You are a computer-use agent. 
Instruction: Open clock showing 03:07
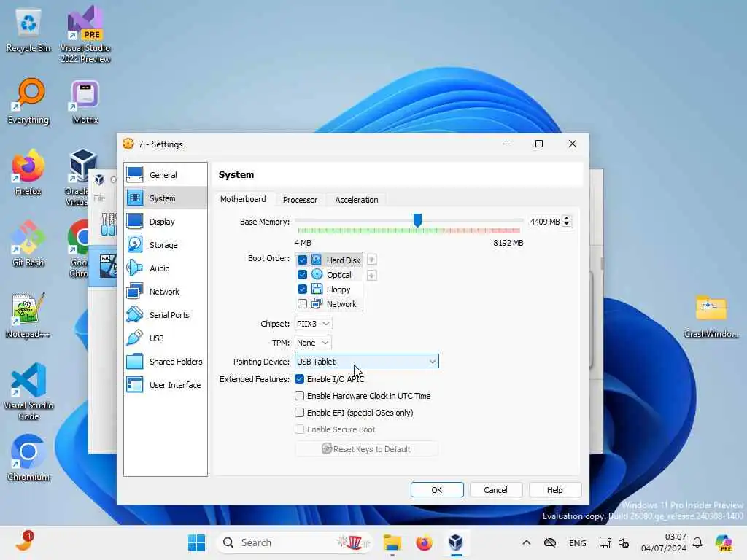click(663, 542)
